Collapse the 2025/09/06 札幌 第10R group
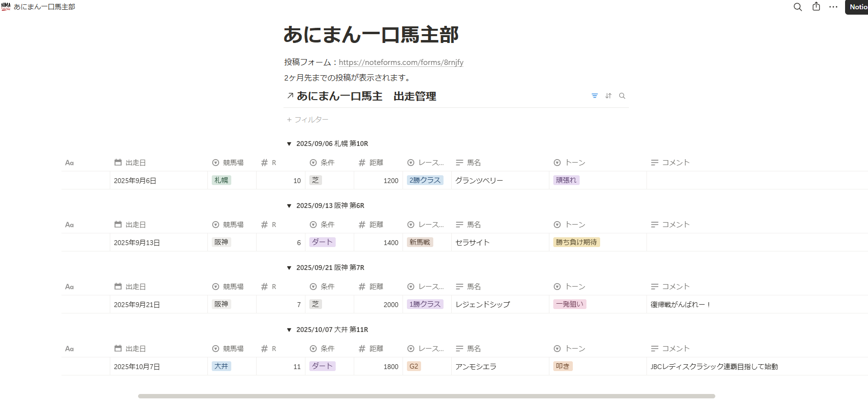 point(289,144)
